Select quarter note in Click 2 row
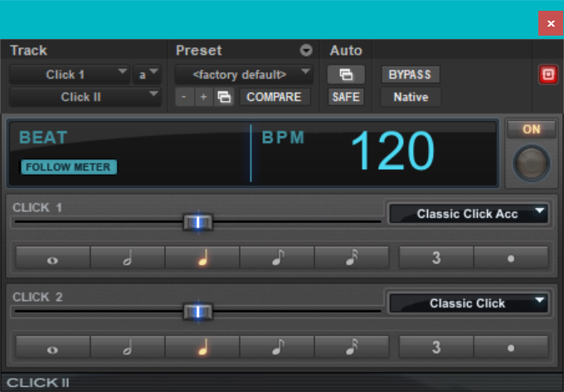 [202, 347]
